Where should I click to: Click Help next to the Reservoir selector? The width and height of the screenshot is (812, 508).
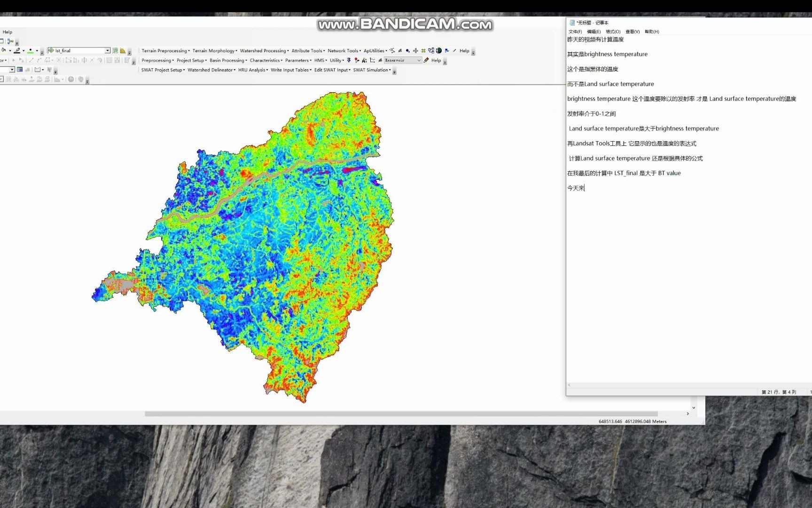(436, 60)
